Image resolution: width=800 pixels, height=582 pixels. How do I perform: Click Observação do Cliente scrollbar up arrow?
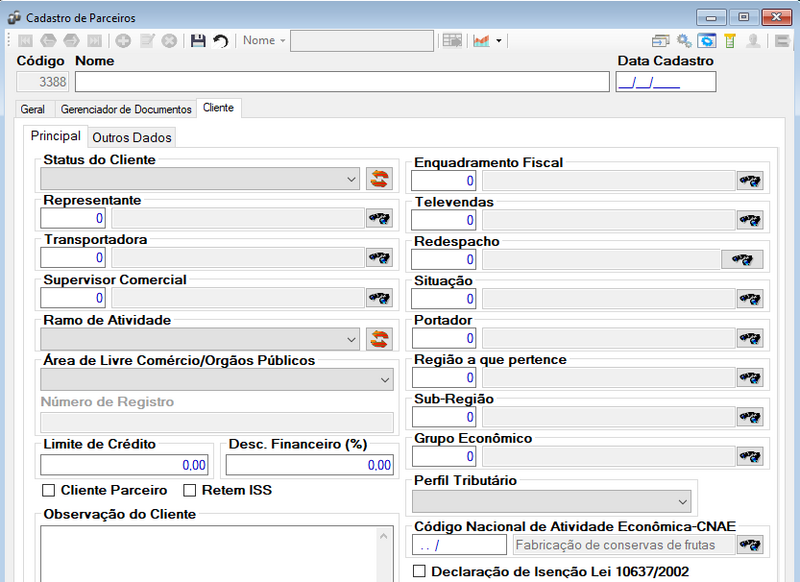click(x=384, y=536)
